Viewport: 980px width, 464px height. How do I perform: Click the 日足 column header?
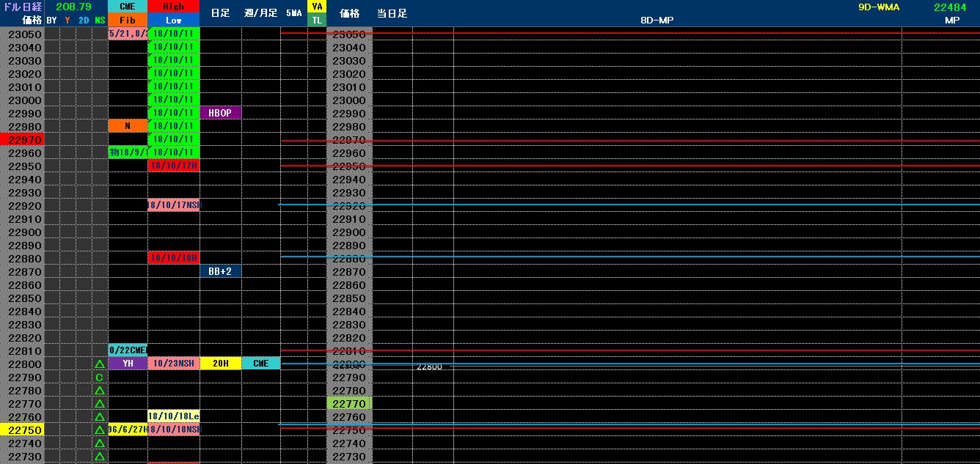coord(220,13)
